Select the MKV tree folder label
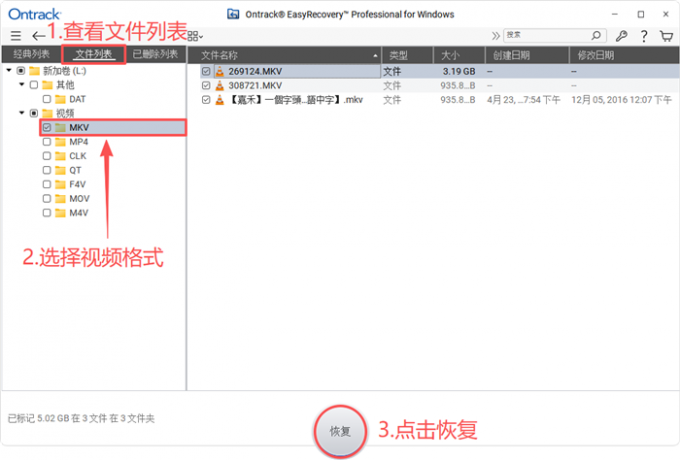Screen dimensions: 680x460 point(79,127)
